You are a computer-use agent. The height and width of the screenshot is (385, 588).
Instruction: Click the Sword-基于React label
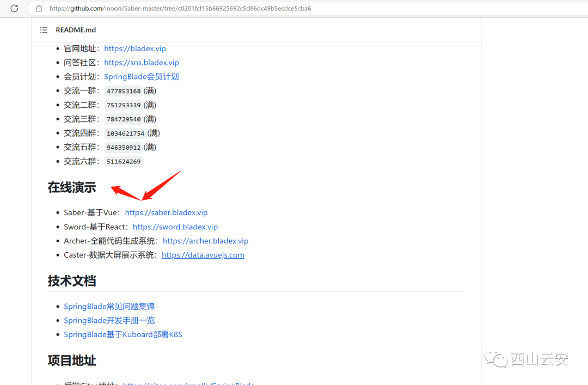95,227
